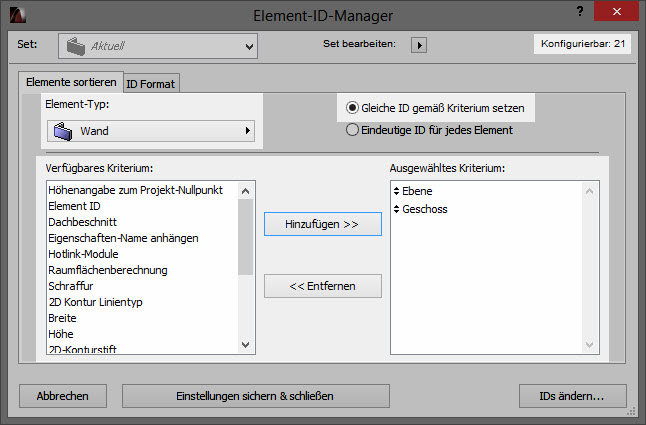Click the ArchiCAD logo icon in title bar
Image resolution: width=646 pixels, height=425 pixels.
click(18, 15)
